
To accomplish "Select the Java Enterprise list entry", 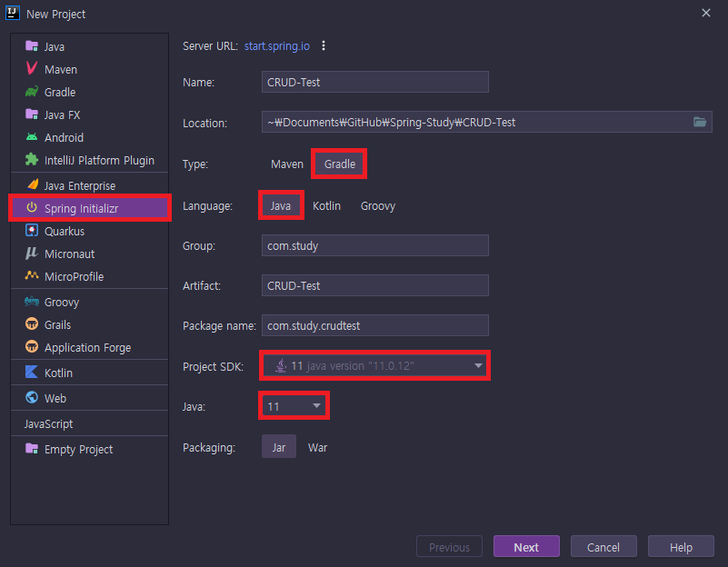I will 89,185.
